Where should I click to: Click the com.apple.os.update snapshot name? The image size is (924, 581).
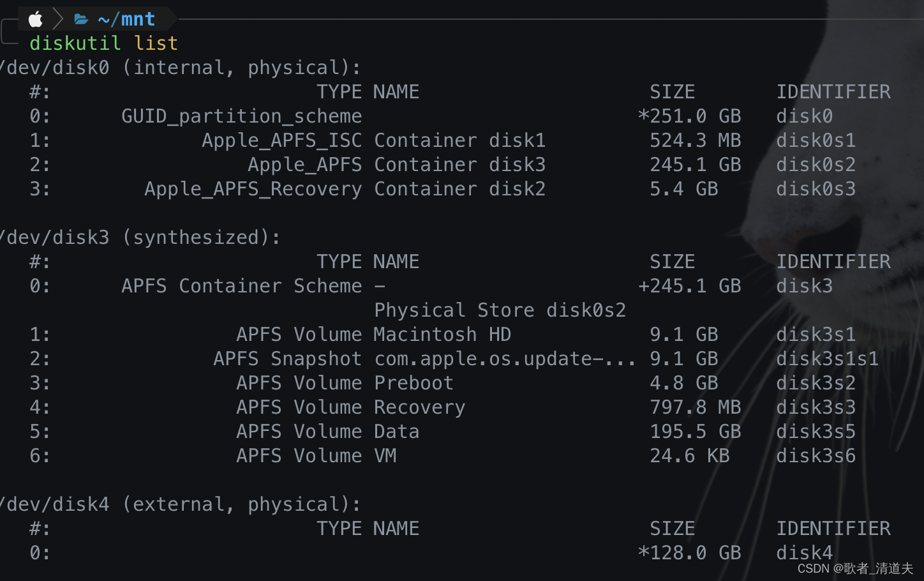(505, 359)
